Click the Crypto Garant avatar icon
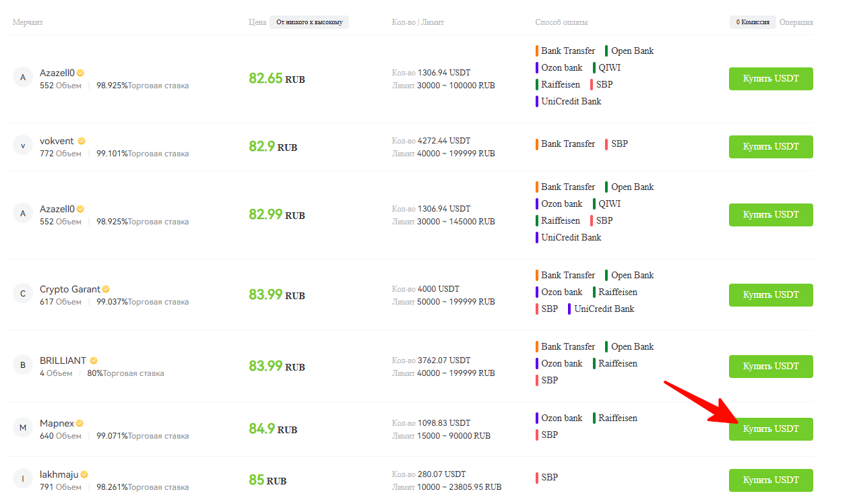855x504 pixels. pyautogui.click(x=23, y=294)
